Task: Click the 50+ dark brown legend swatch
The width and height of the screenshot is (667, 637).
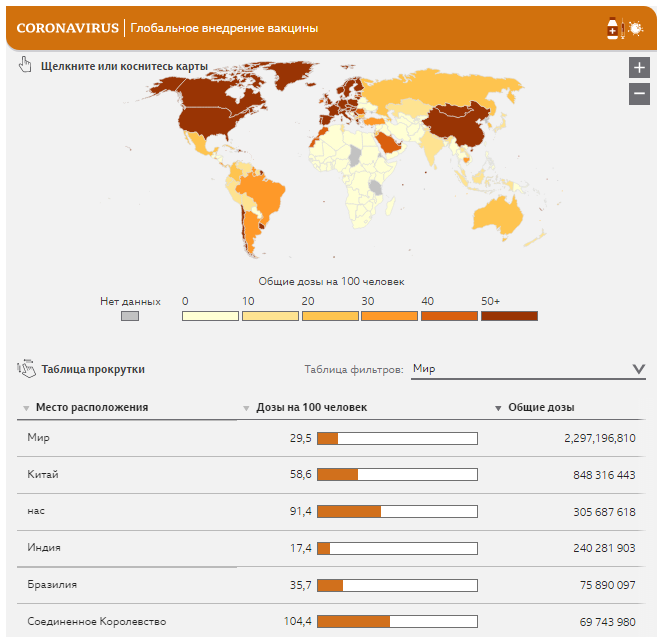Action: click(509, 316)
